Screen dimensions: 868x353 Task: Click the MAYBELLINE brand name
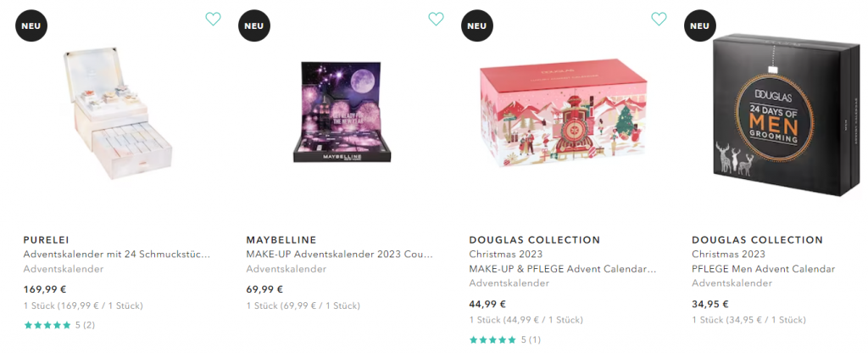tap(281, 240)
